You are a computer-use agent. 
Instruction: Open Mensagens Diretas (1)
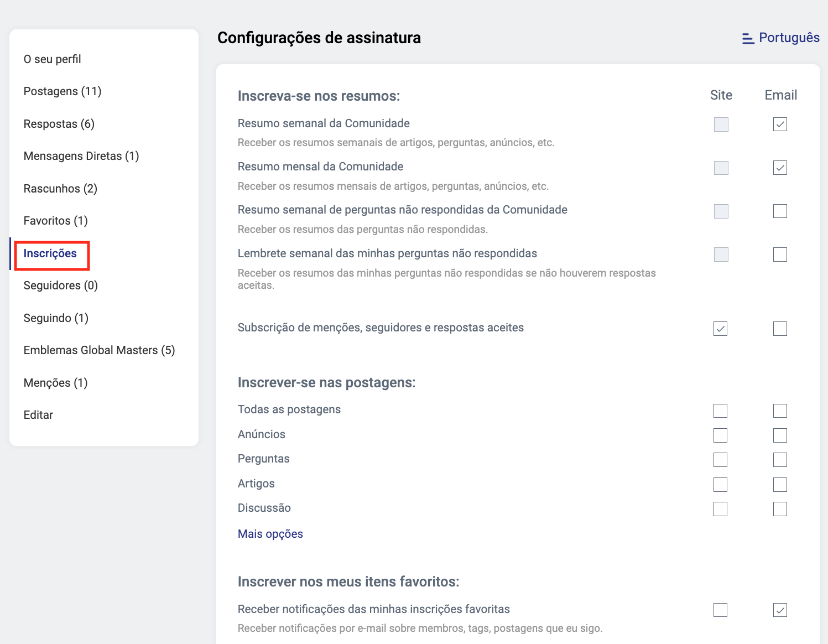(81, 156)
